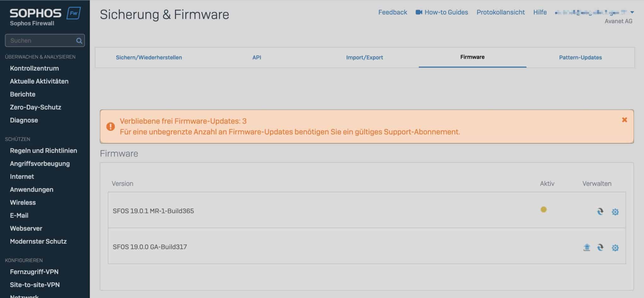644x298 pixels.
Task: Open the Import/Export section
Action: (x=365, y=57)
